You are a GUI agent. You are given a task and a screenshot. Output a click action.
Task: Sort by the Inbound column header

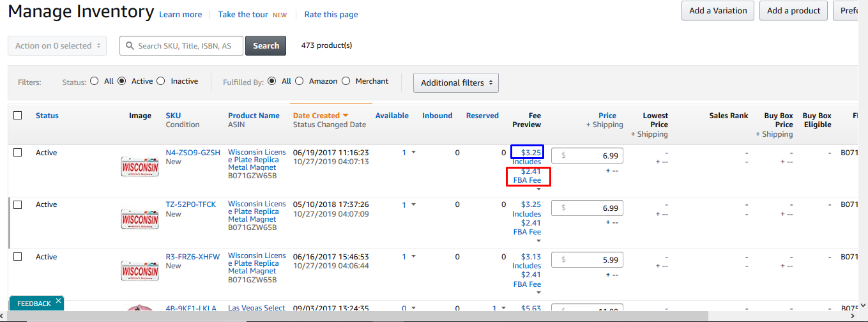click(438, 116)
